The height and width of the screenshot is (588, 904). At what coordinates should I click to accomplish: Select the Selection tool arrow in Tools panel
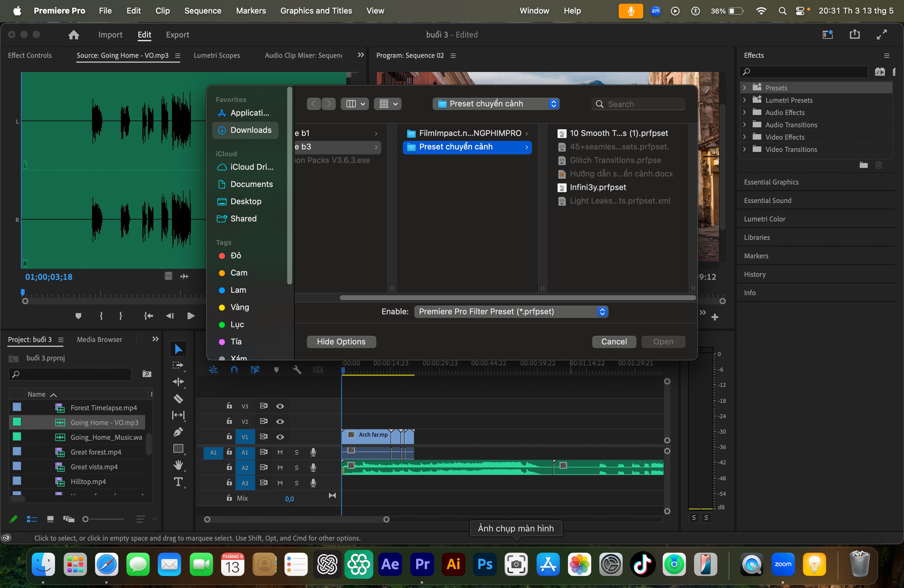[178, 349]
